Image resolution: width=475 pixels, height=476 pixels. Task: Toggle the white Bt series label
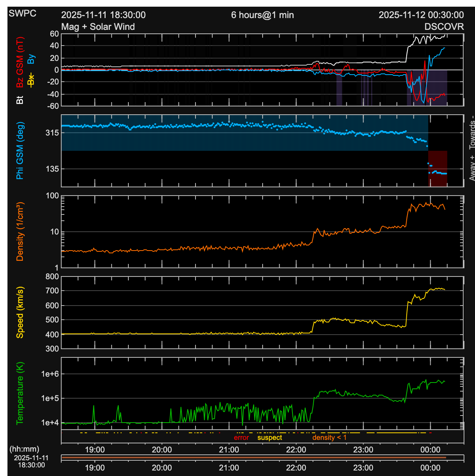[20, 100]
